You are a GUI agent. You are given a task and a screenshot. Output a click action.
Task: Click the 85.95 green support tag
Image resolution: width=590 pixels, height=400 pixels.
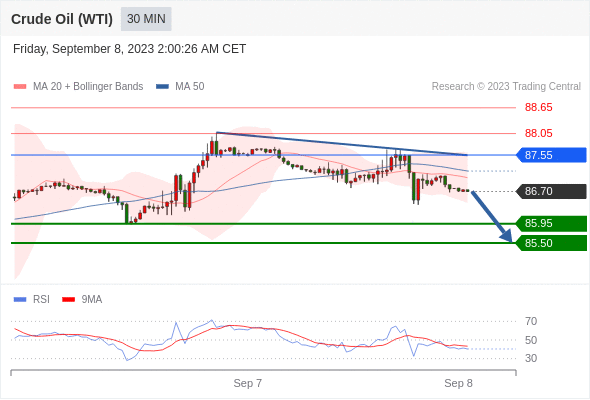tap(551, 224)
